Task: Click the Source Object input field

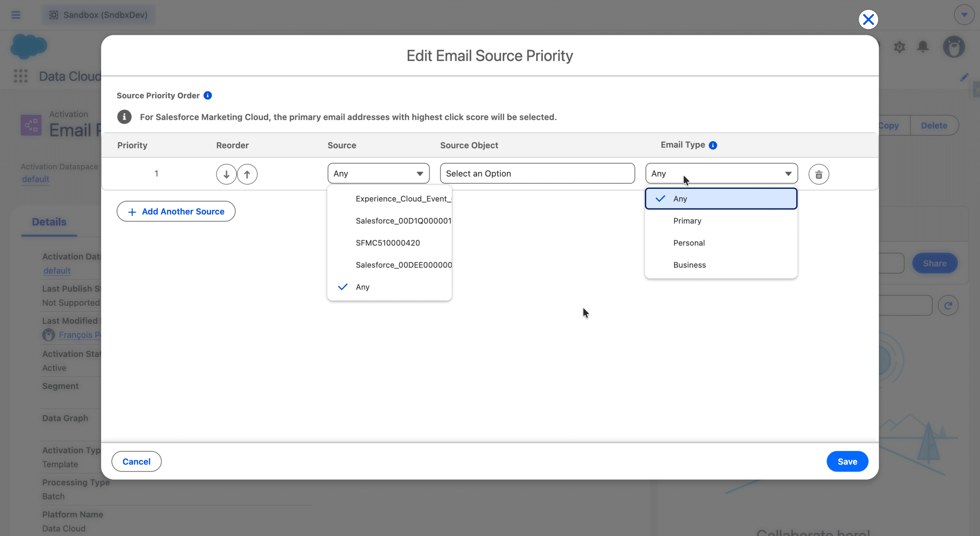Action: tap(537, 174)
